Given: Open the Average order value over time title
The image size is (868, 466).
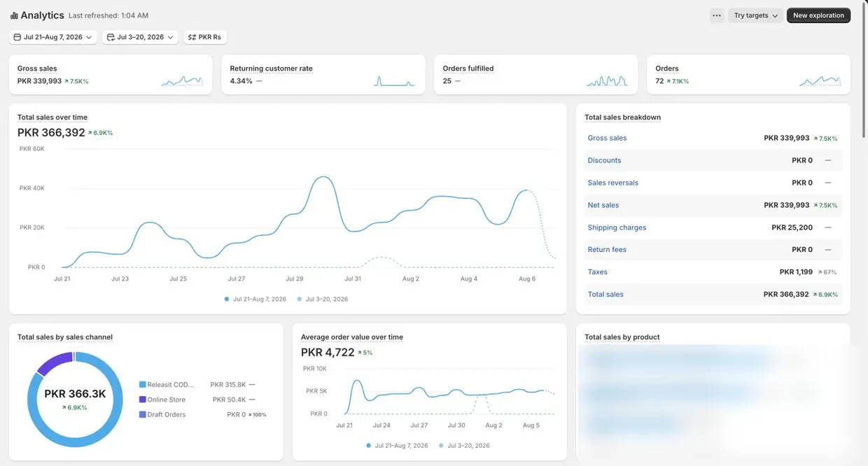Looking at the screenshot, I should pos(352,337).
